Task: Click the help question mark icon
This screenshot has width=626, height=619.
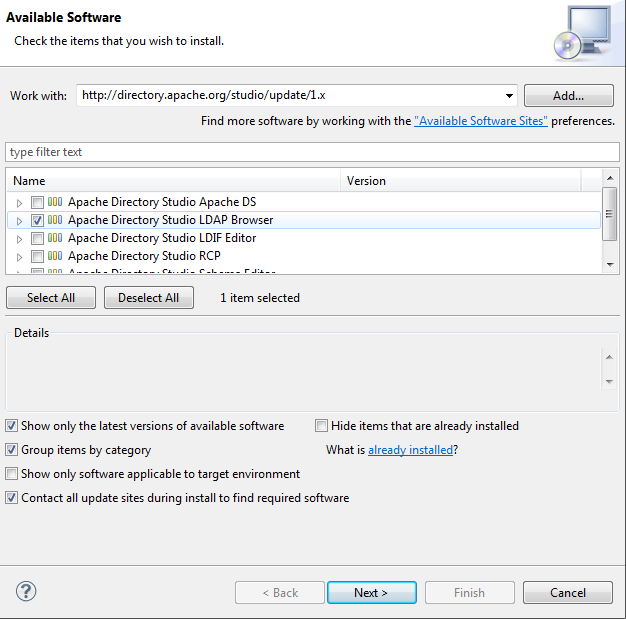Action: coord(26,591)
